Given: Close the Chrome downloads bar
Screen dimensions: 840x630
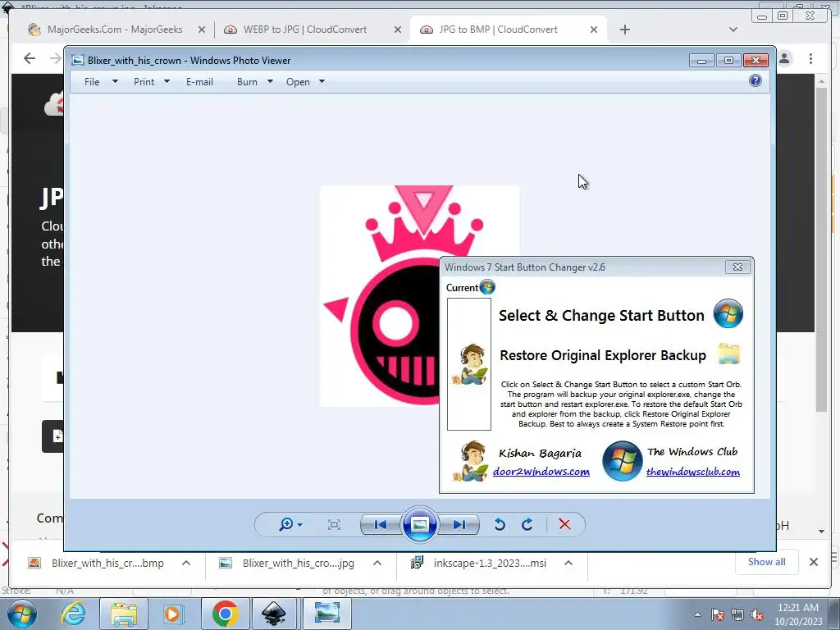Looking at the screenshot, I should [814, 562].
